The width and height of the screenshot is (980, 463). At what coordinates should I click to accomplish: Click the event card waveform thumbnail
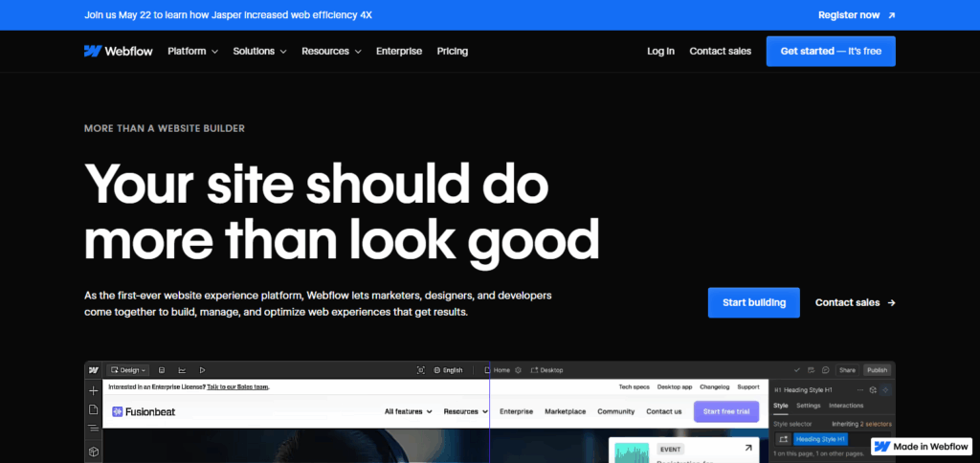633,453
